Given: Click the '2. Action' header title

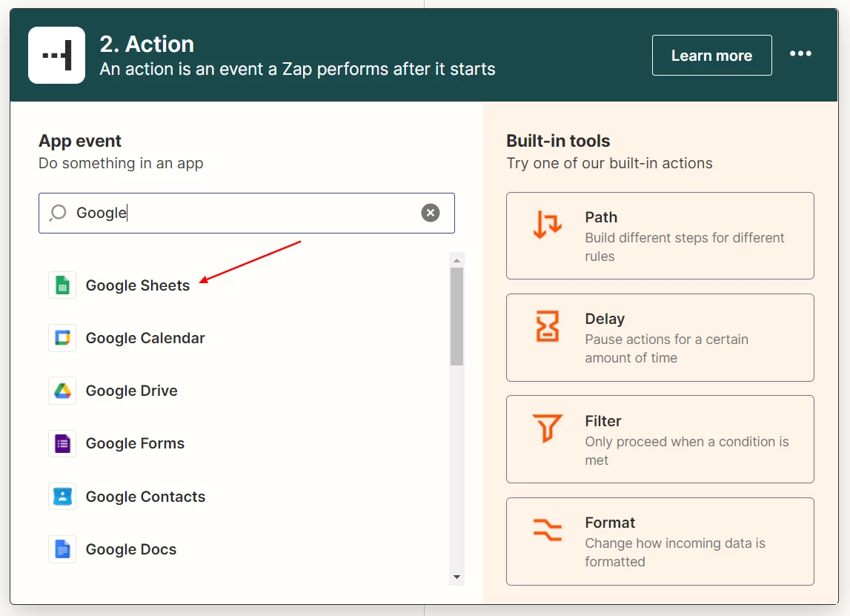Looking at the screenshot, I should (x=147, y=44).
